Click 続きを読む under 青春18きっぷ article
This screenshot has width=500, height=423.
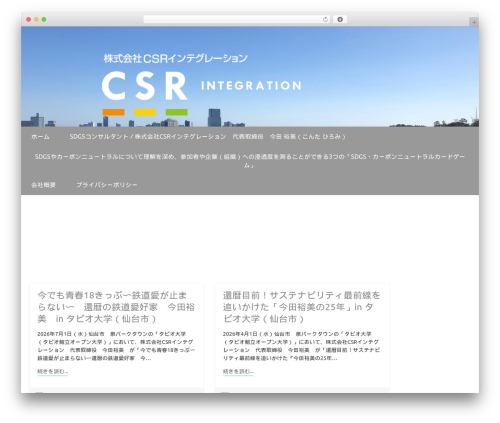coord(53,371)
